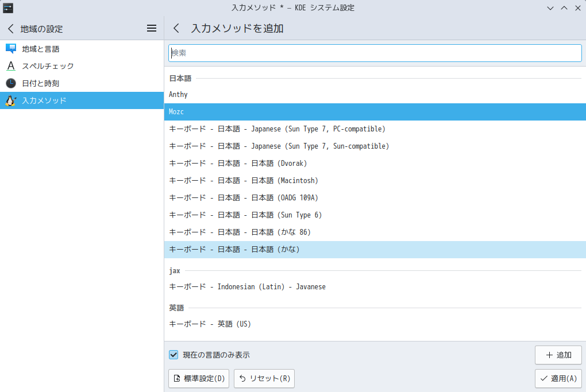Maximize the window with titlebar up-chevron
Image resolution: width=586 pixels, height=392 pixels.
(x=564, y=8)
